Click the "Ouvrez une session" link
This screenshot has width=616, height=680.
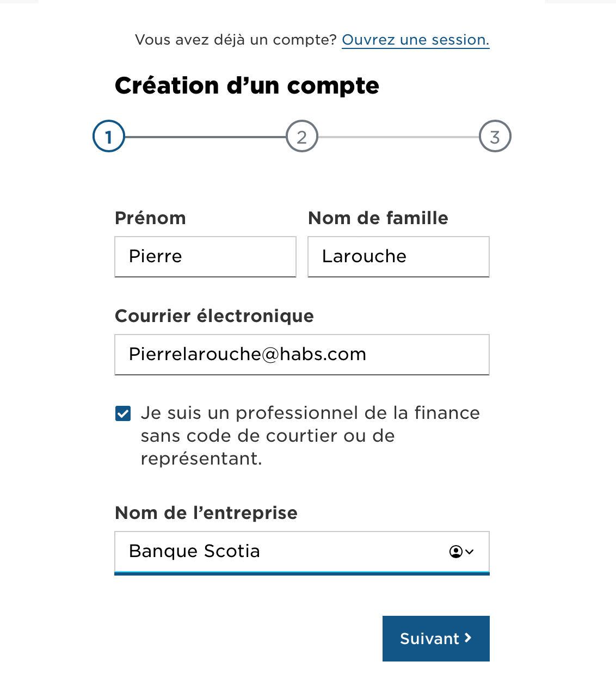tap(415, 40)
